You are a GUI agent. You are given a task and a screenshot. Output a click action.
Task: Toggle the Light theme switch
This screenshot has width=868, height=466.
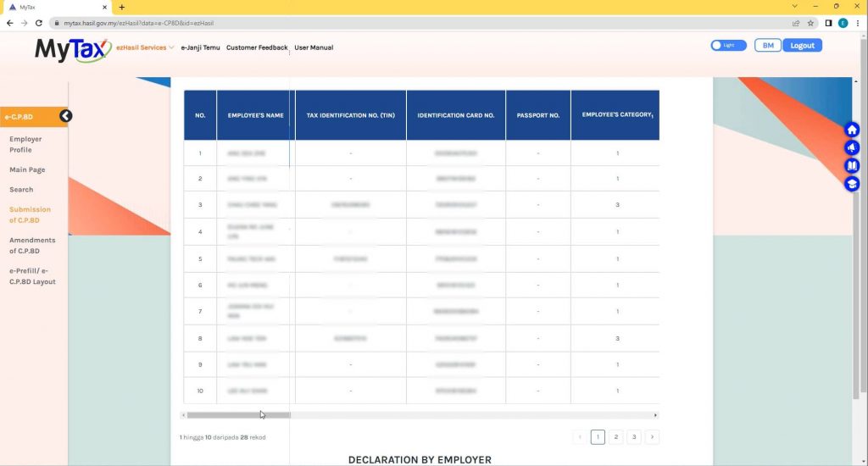pos(727,45)
